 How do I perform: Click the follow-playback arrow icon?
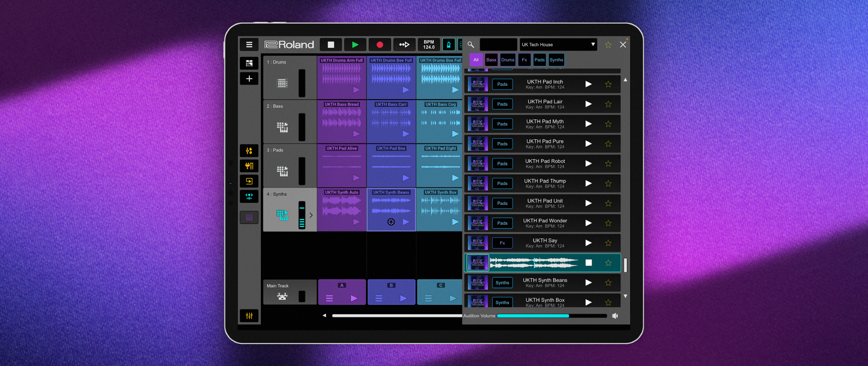pyautogui.click(x=404, y=45)
